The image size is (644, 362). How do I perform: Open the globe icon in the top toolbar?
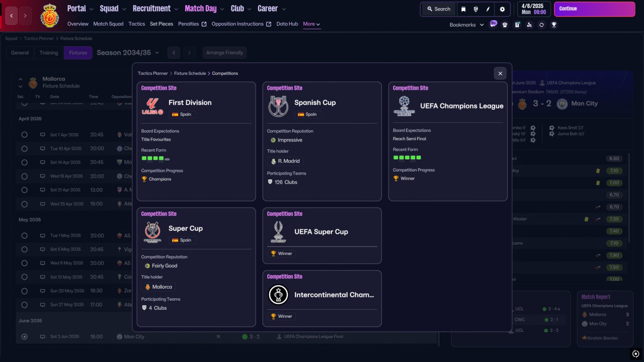(476, 9)
